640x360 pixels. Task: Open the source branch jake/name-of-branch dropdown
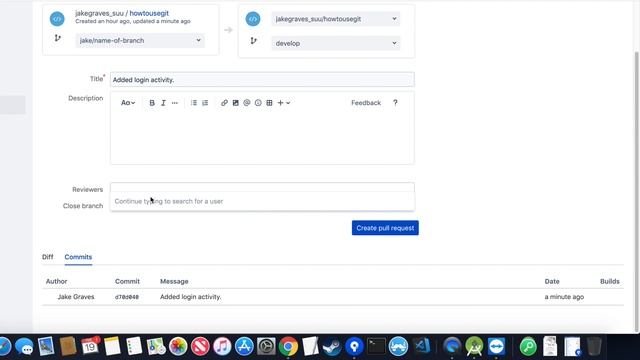click(x=140, y=40)
